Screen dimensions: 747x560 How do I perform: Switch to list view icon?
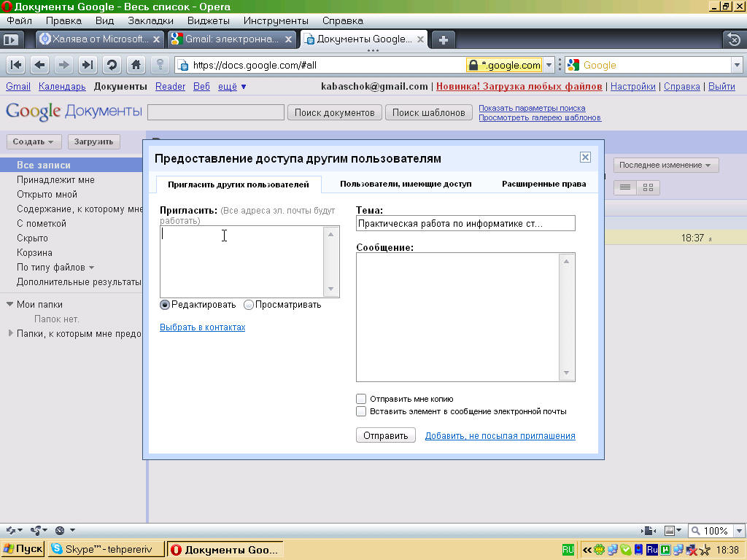625,187
